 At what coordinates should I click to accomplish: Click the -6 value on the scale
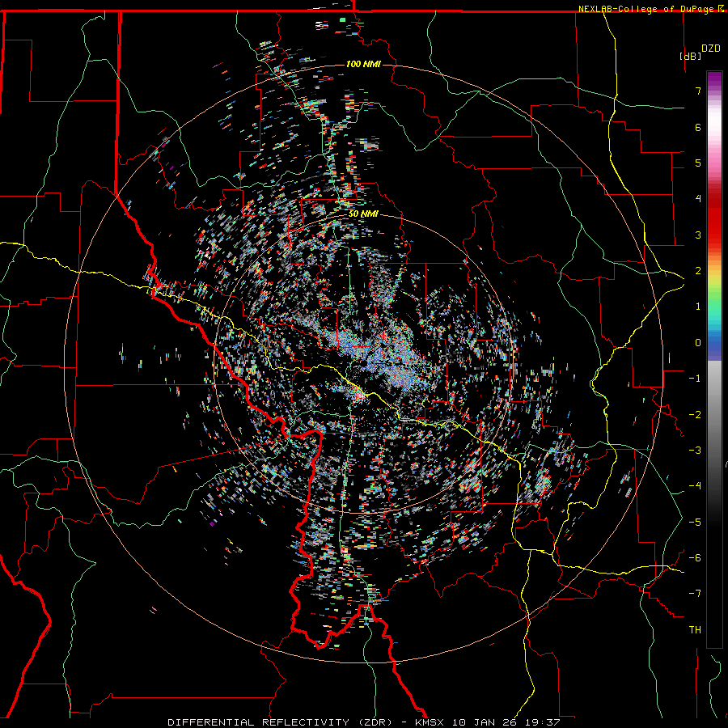coord(695,558)
